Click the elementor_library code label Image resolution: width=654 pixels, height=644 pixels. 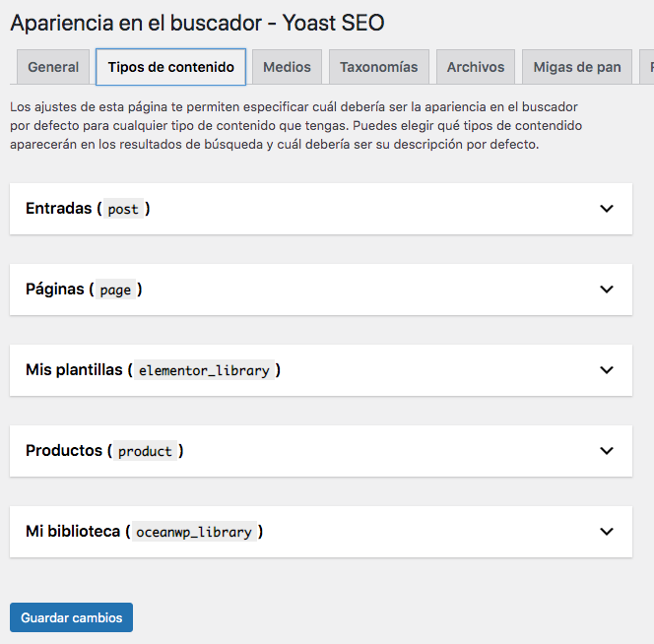click(x=204, y=370)
